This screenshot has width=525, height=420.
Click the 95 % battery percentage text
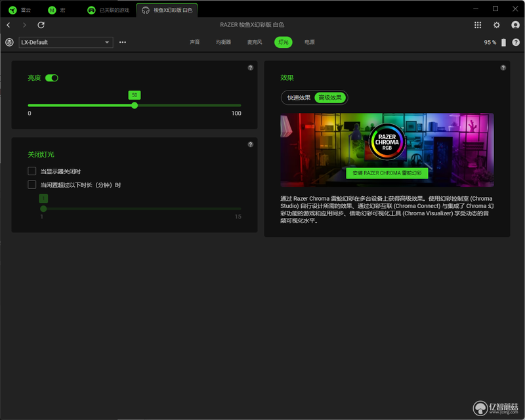490,43
